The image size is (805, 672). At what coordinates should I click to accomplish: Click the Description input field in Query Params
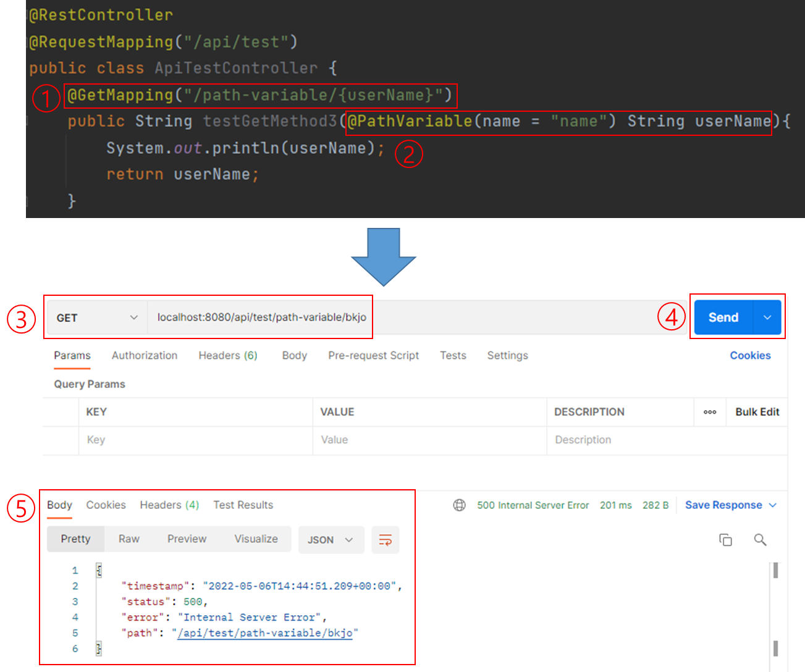[667, 440]
